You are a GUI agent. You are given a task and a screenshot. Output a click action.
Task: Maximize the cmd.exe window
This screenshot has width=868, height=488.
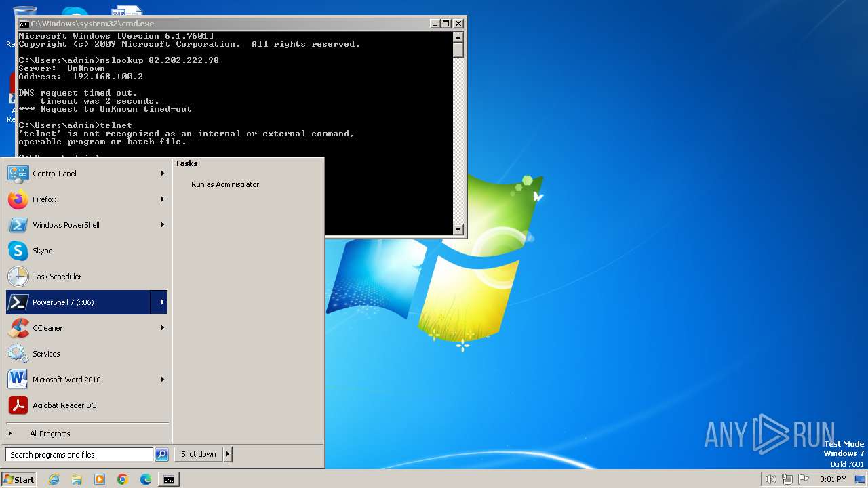tap(446, 24)
